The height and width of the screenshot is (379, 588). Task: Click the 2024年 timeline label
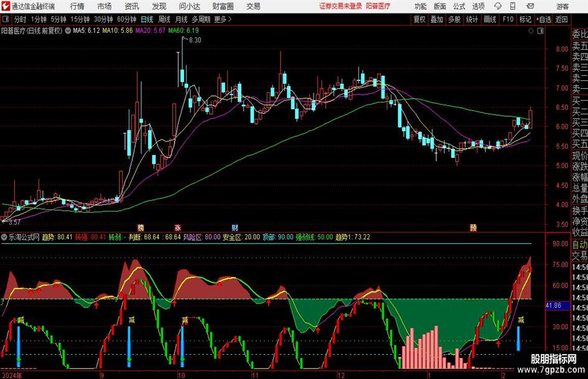(12, 375)
